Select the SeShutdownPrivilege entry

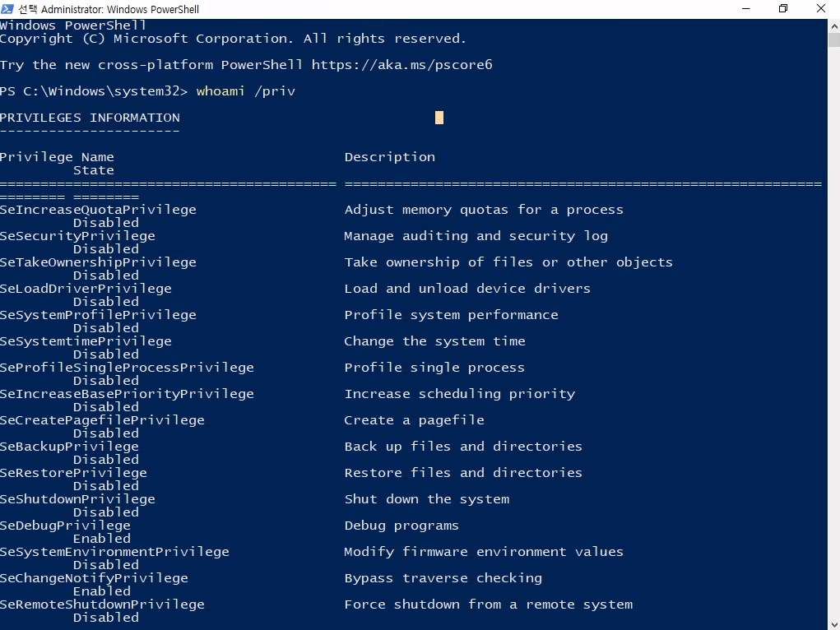point(77,498)
